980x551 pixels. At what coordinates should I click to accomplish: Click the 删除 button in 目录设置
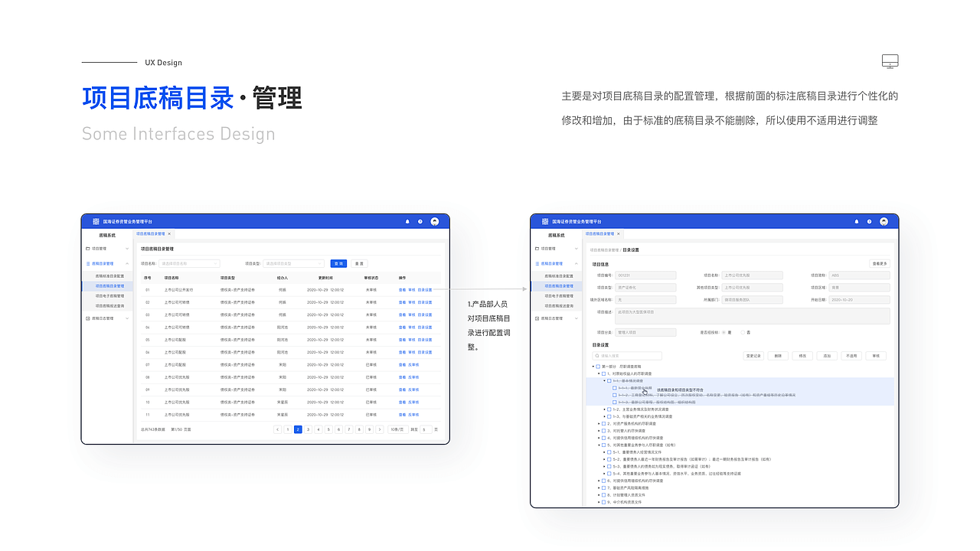[x=778, y=356]
